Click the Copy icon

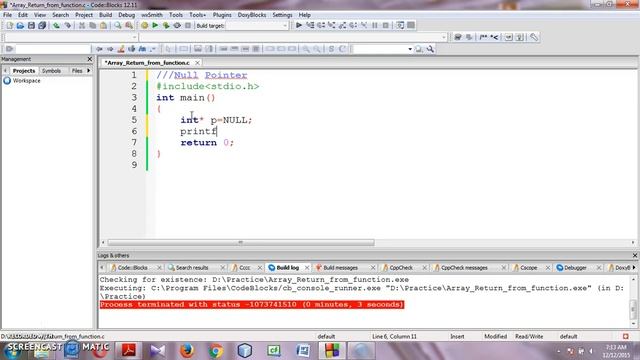click(93, 25)
